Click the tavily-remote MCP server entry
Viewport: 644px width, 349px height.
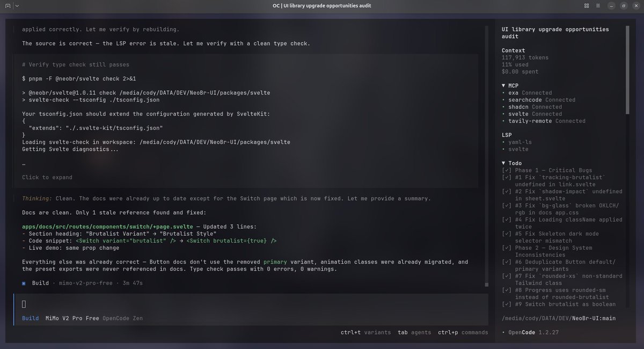pyautogui.click(x=544, y=121)
